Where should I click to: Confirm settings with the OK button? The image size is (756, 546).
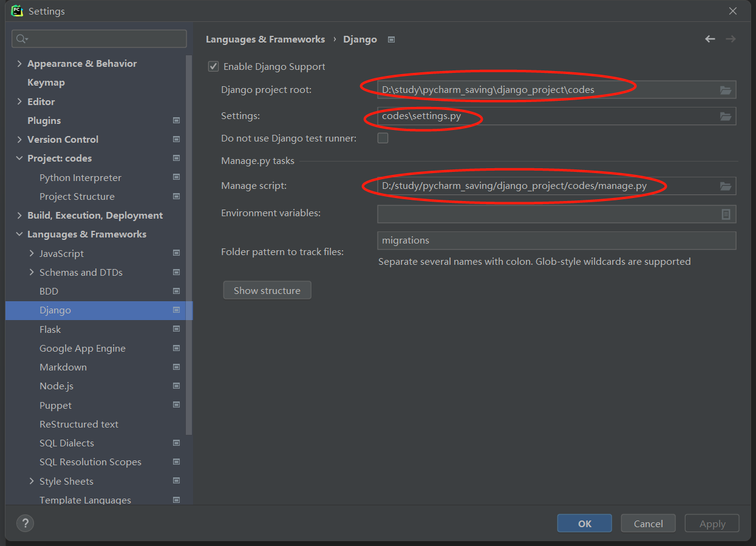pyautogui.click(x=584, y=524)
